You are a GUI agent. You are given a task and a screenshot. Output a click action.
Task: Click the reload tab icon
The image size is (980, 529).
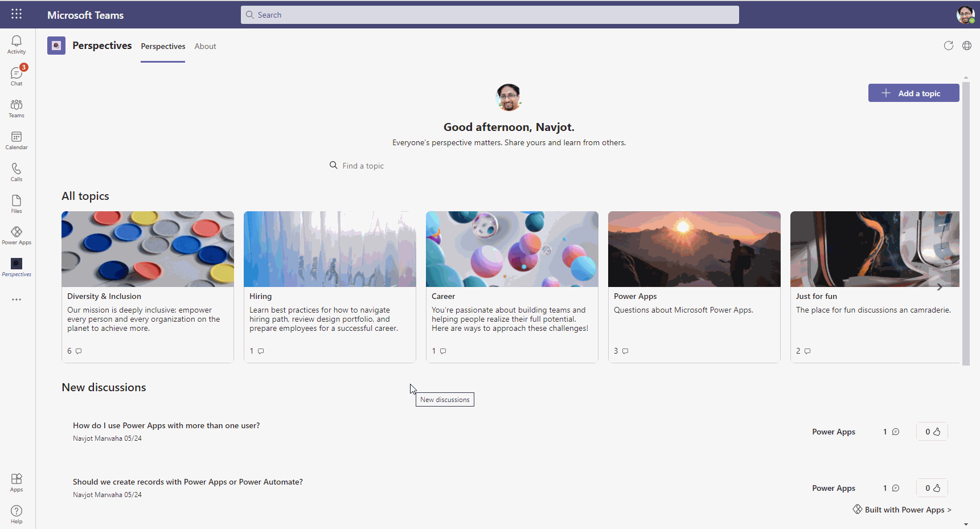click(948, 46)
